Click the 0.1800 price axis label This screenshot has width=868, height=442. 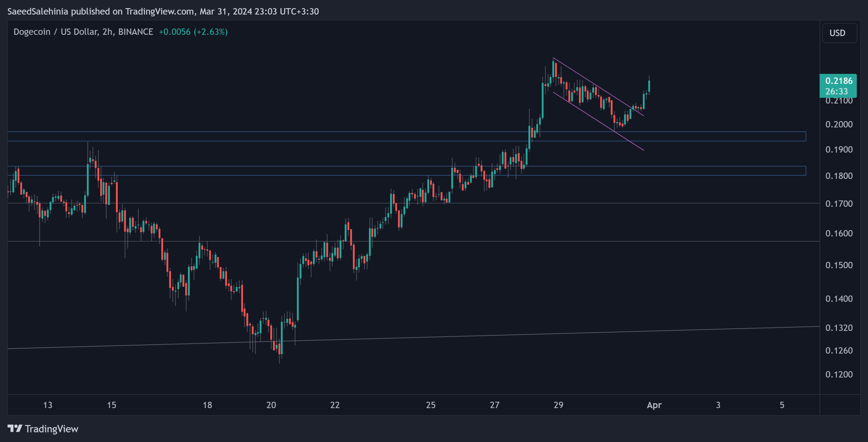click(x=839, y=176)
